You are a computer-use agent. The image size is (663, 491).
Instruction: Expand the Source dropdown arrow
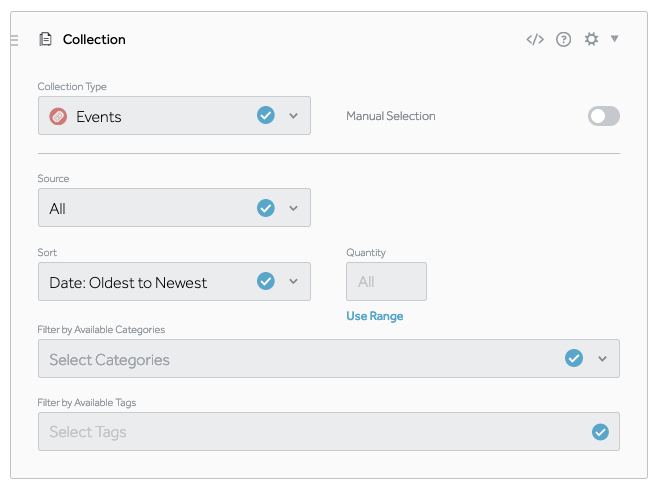coord(294,208)
